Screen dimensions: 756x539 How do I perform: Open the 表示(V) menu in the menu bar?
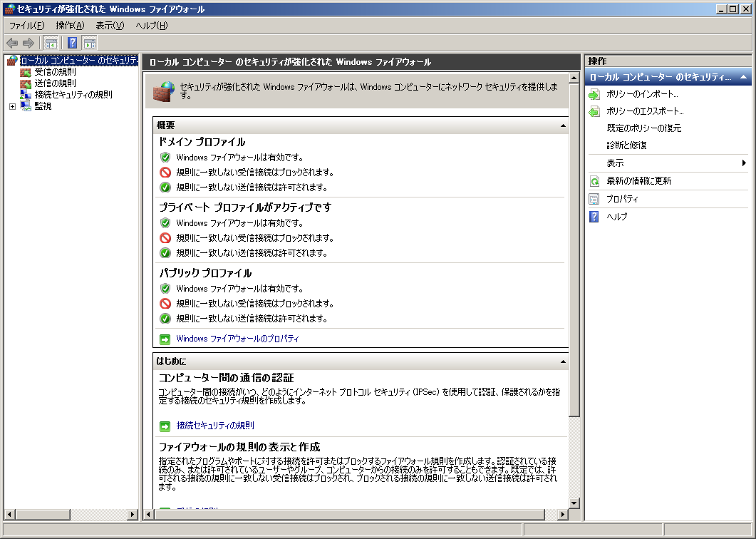pos(110,26)
